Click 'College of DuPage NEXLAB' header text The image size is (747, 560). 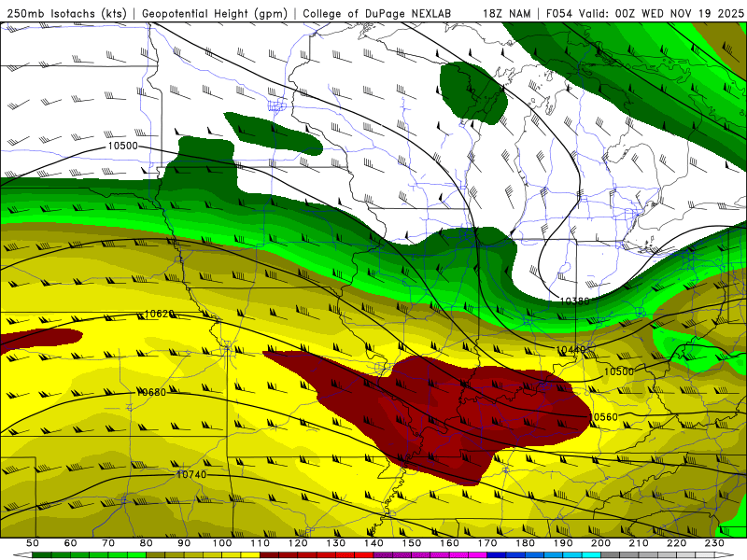(377, 14)
